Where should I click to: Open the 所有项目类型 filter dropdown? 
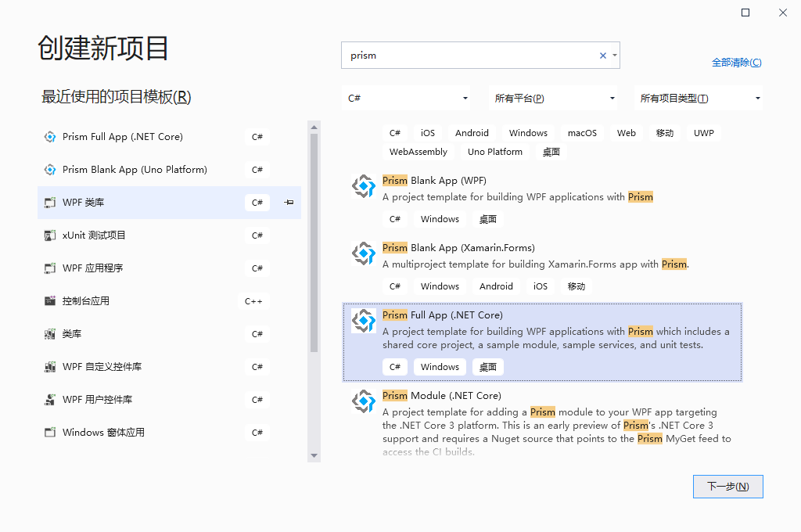point(699,98)
